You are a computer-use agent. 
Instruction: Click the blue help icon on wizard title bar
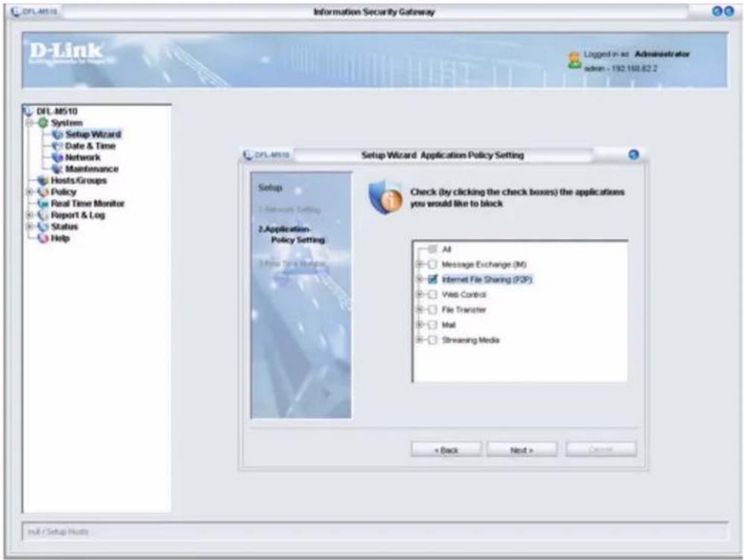(634, 154)
